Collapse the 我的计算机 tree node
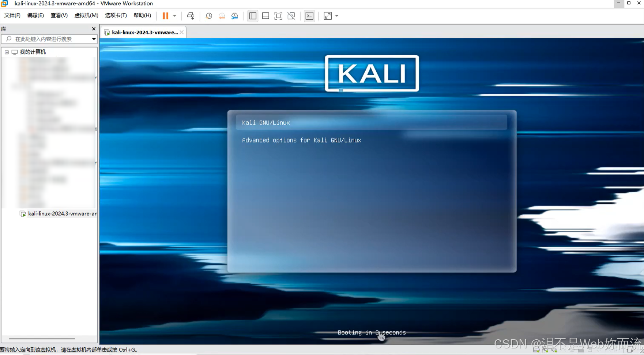Image resolution: width=644 pixels, height=355 pixels. (7, 52)
